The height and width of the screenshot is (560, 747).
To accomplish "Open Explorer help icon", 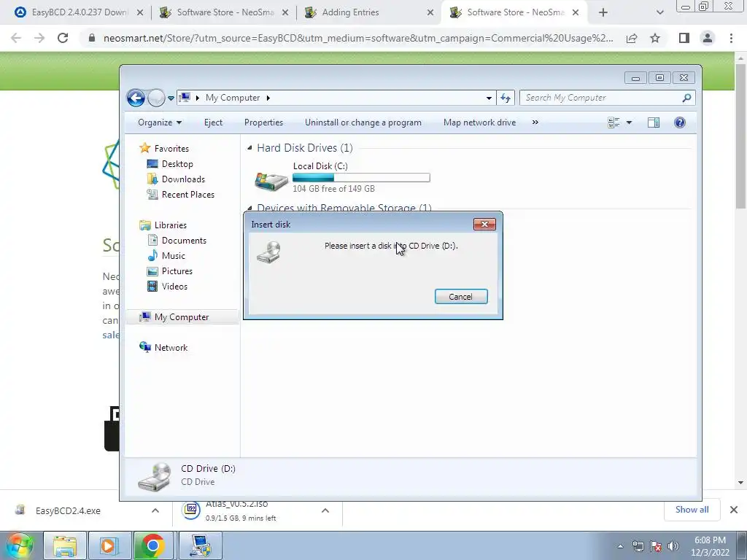I will click(680, 122).
